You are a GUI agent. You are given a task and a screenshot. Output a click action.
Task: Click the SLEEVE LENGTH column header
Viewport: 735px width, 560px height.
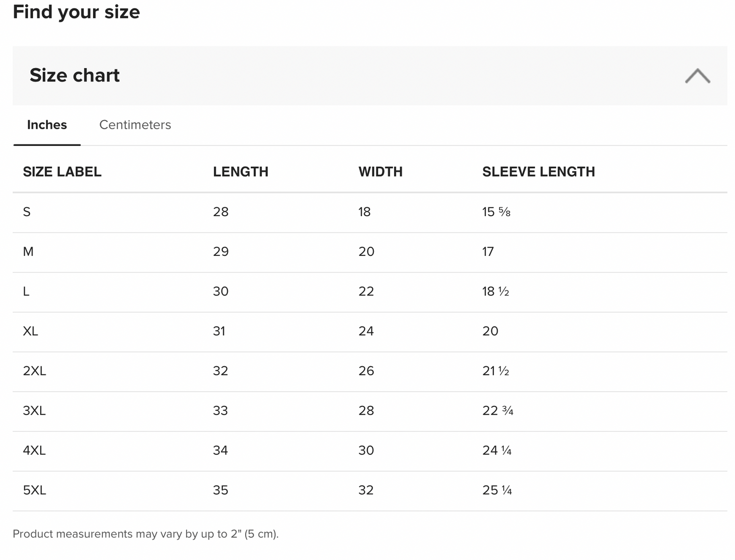(x=538, y=172)
